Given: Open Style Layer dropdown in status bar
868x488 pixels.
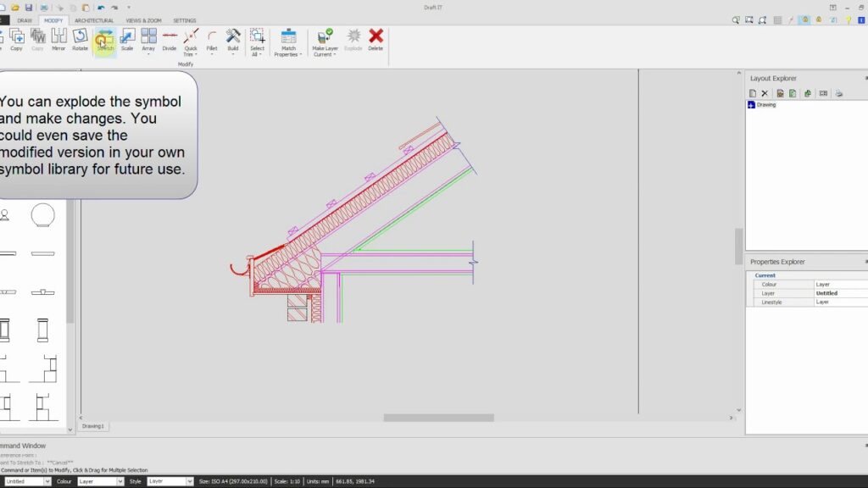Looking at the screenshot, I should click(189, 482).
